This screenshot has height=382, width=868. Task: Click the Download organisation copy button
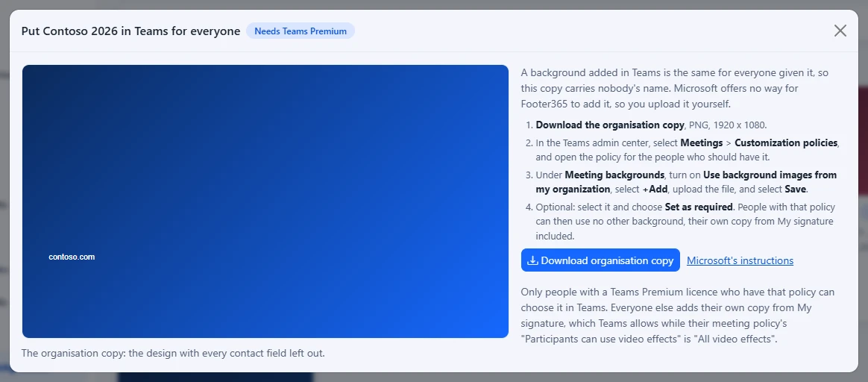600,260
